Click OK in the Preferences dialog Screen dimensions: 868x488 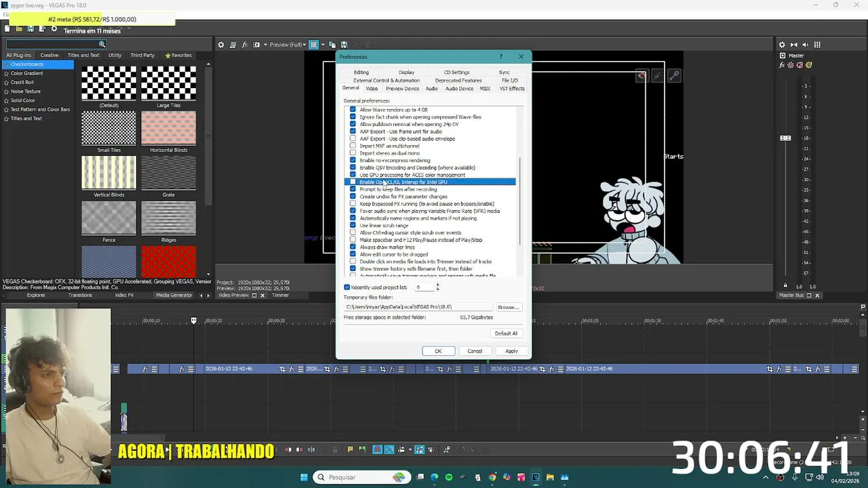tap(438, 351)
